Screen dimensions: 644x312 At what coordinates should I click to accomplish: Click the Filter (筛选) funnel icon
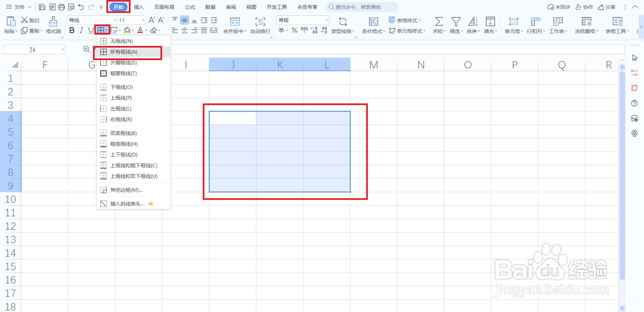[456, 21]
